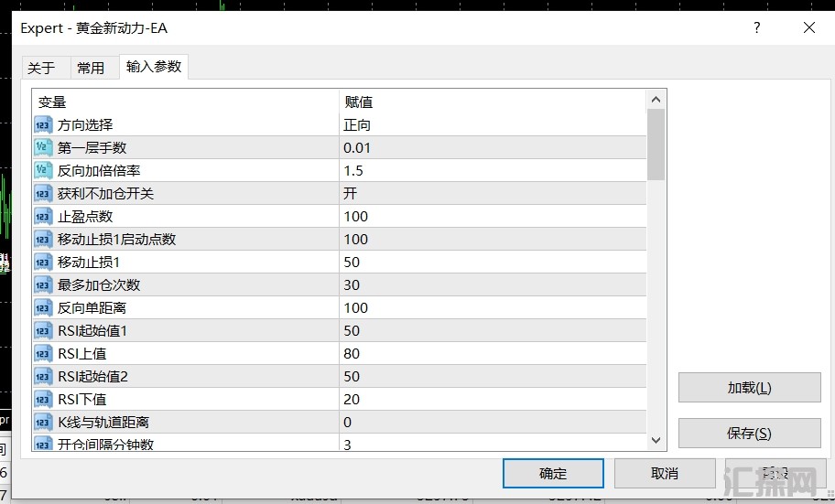This screenshot has height=504, width=835.
Task: Click the integer icon beside 止盈点数
Action: coord(43,217)
